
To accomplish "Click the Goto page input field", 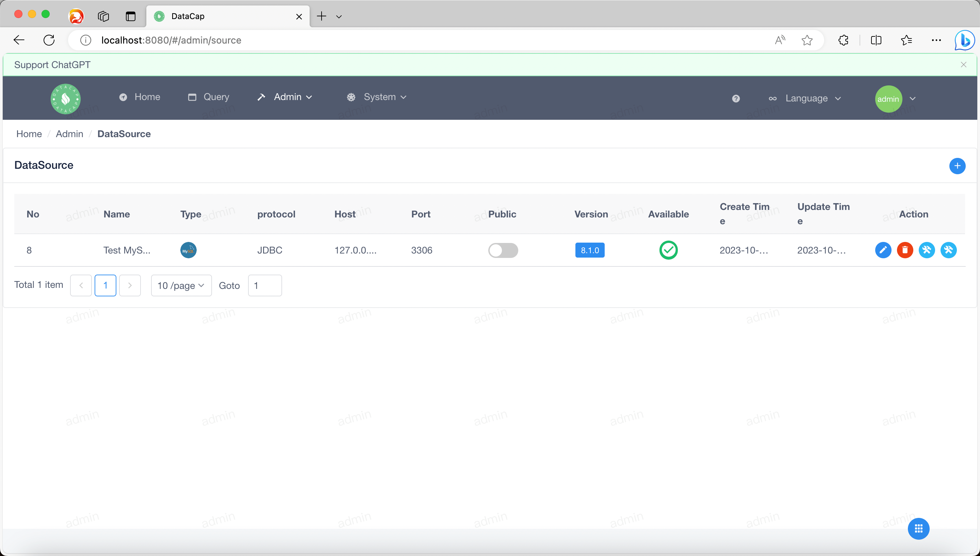I will tap(264, 285).
